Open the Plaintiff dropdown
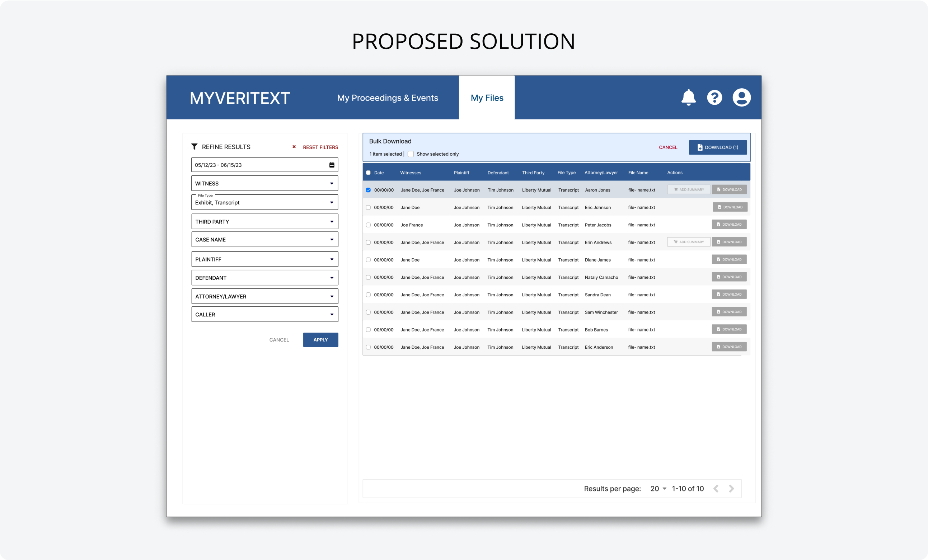The height and width of the screenshot is (560, 928). point(265,259)
